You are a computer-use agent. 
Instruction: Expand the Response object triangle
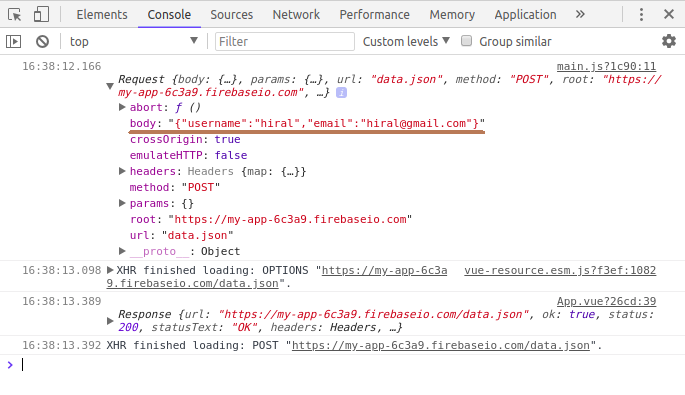[x=110, y=321]
